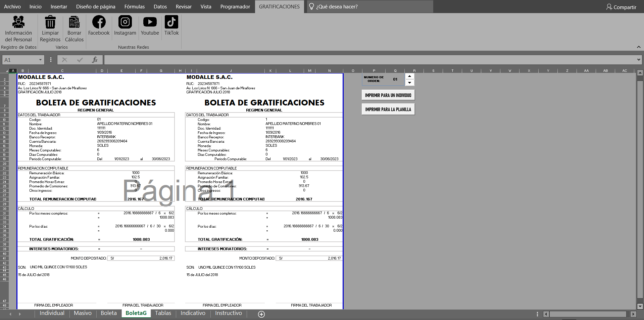
Task: Increase Numero de Orden with up spinner
Action: tap(409, 77)
